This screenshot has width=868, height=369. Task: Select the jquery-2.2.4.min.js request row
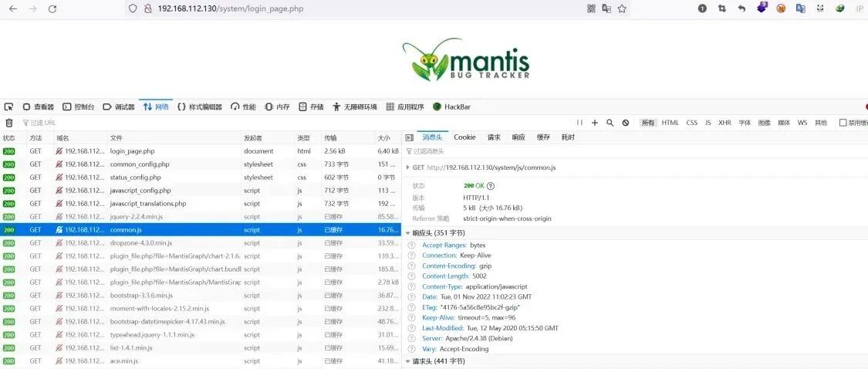click(201, 217)
